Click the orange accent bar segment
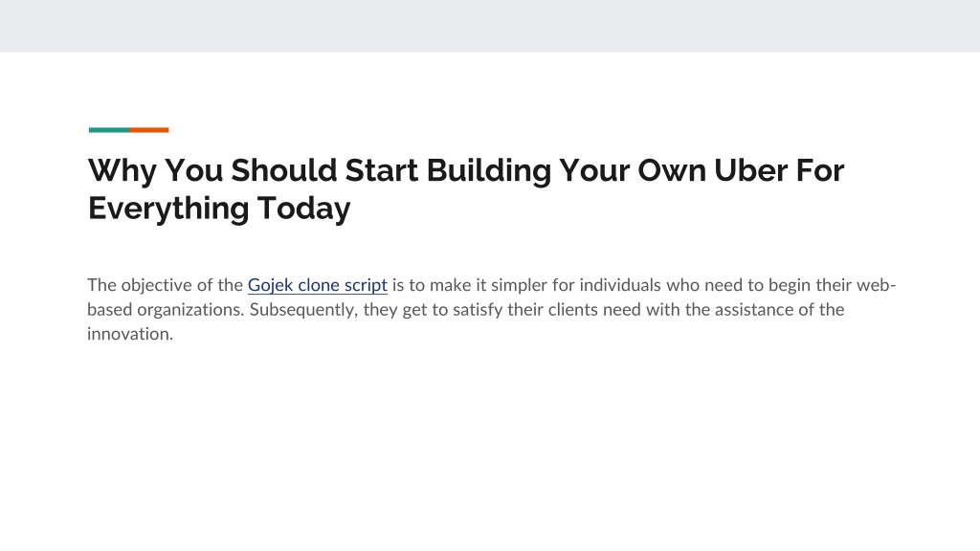The width and height of the screenshot is (980, 551). coord(149,130)
